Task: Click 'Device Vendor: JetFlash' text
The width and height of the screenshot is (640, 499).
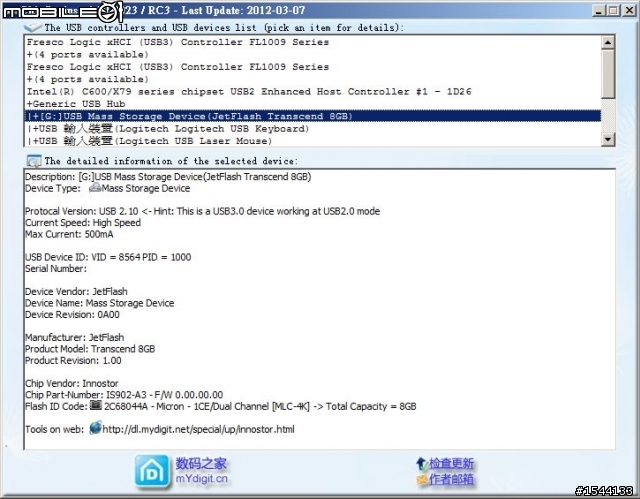Action: pyautogui.click(x=76, y=291)
